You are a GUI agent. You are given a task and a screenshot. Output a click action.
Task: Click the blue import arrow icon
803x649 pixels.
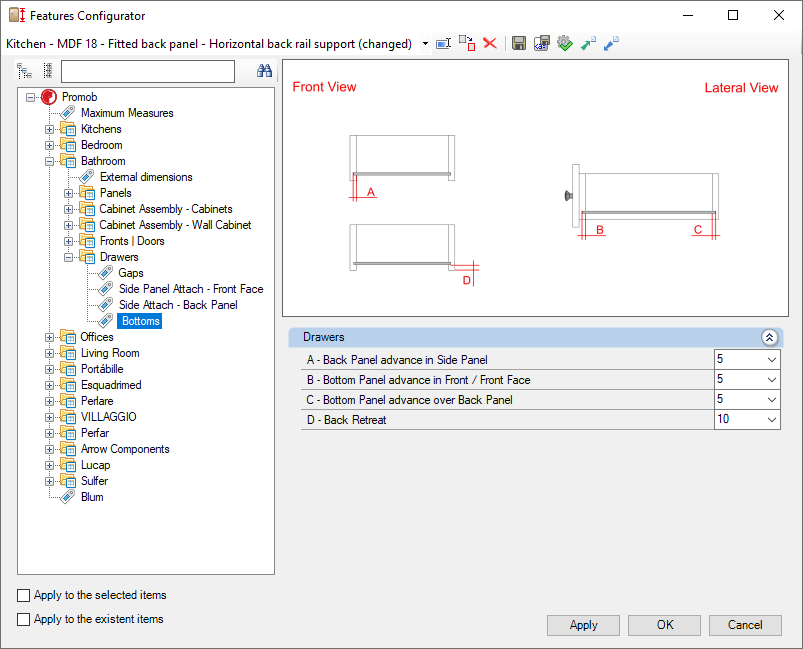point(611,44)
